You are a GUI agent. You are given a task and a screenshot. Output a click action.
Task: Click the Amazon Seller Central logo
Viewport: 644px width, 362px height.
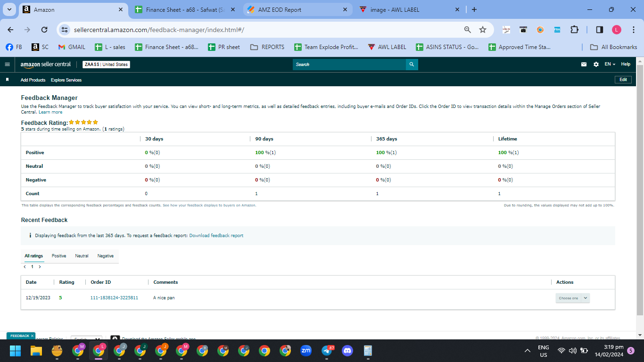(x=46, y=64)
